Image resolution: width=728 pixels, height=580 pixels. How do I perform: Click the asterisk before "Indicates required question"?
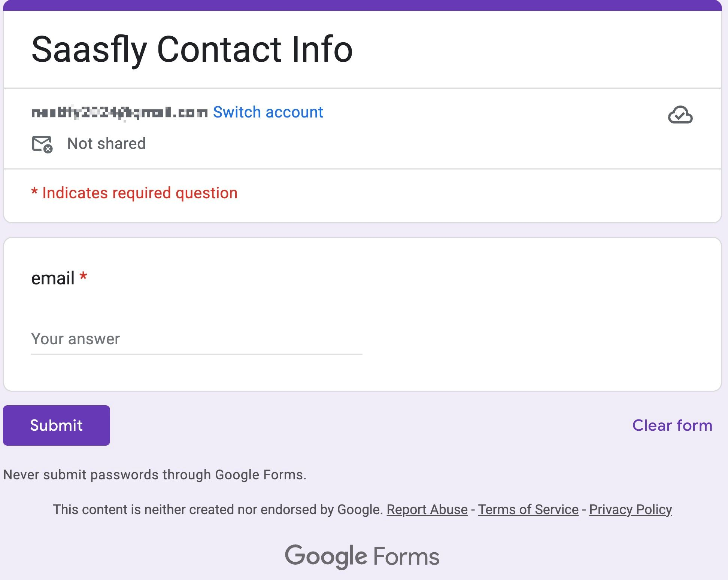tap(34, 192)
